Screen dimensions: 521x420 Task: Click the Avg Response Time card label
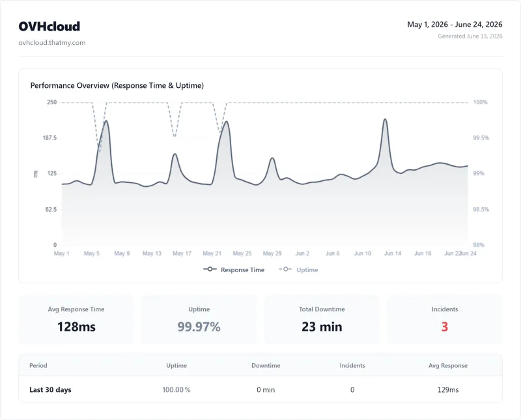[x=76, y=309]
